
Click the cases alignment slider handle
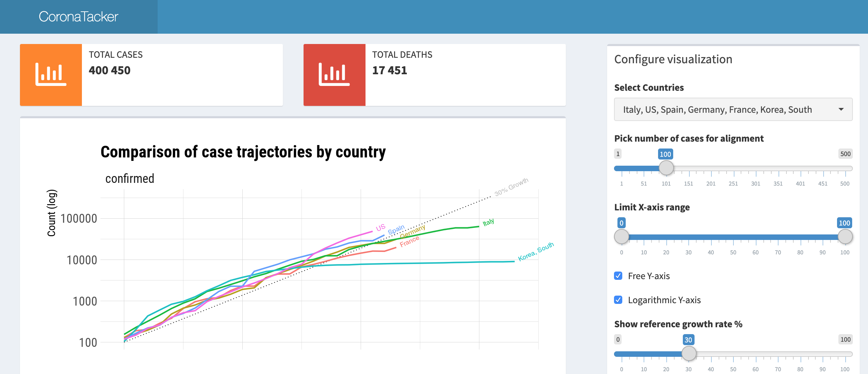tap(666, 168)
